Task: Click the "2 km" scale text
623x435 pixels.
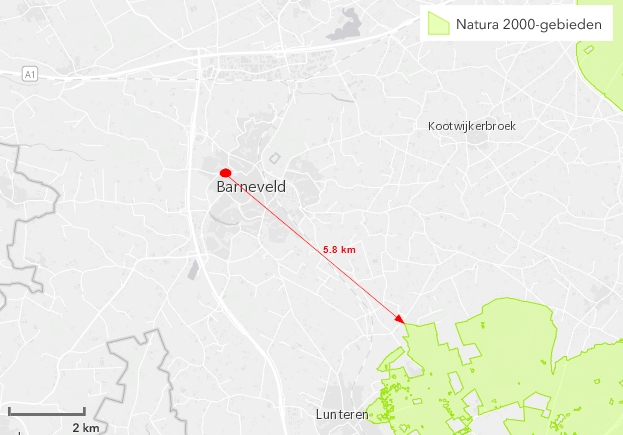Action: pos(86,427)
